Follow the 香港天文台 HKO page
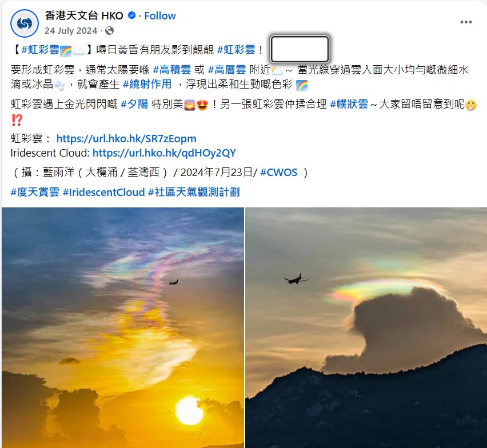 click(160, 16)
